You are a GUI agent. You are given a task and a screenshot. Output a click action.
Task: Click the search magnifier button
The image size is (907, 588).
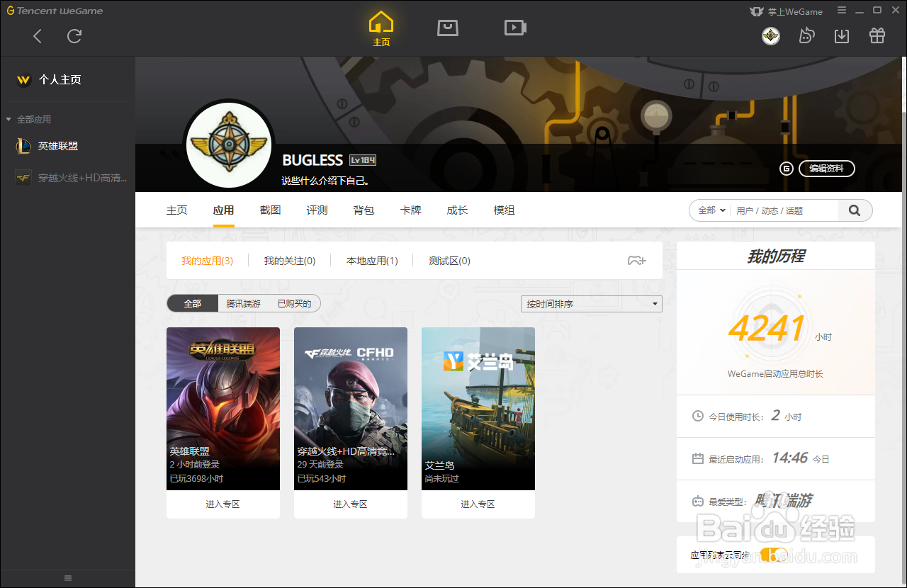click(x=855, y=210)
